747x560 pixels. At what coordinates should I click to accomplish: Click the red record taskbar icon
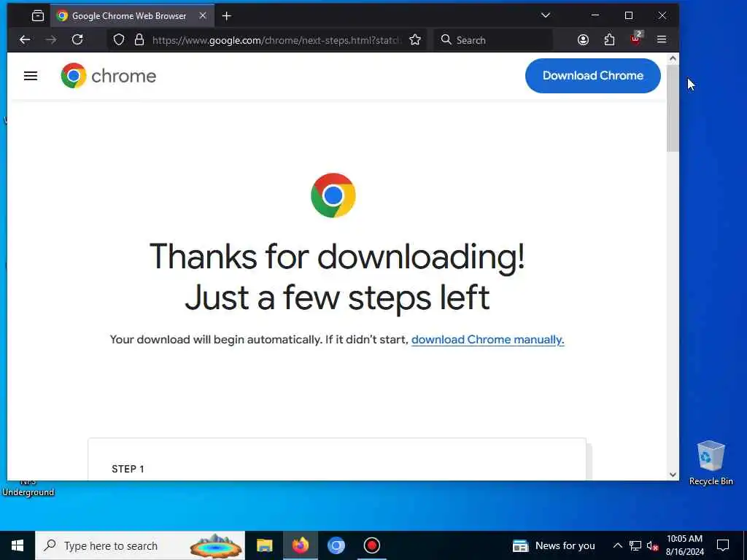[x=371, y=545]
